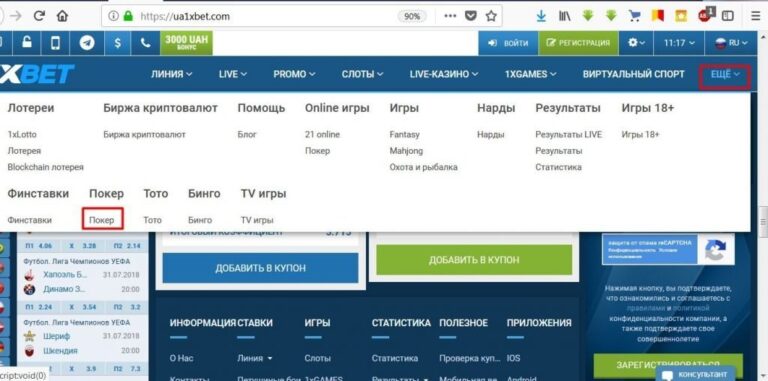This screenshot has width=768, height=381.
Task: Open the RU language dropdown
Action: pos(732,43)
